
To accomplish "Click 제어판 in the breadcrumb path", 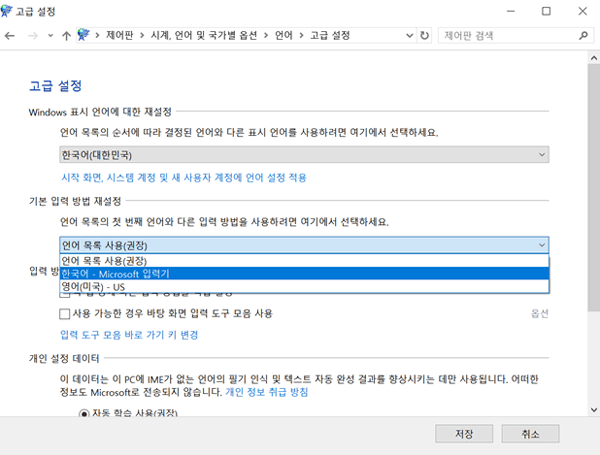I will [x=119, y=36].
